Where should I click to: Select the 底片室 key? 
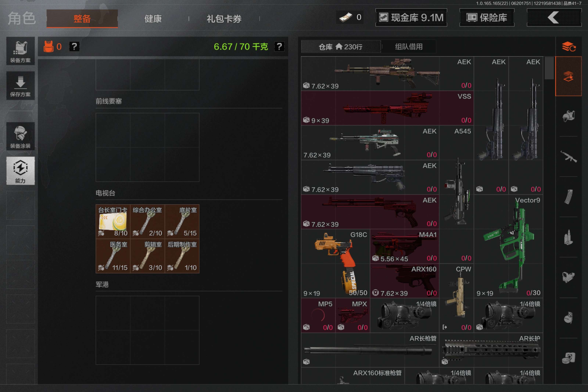coord(182,222)
